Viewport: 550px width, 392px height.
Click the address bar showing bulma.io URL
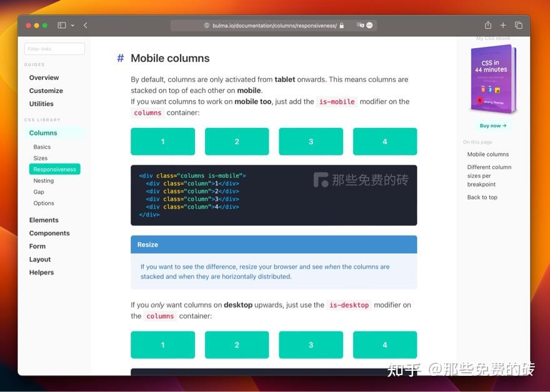coord(275,25)
